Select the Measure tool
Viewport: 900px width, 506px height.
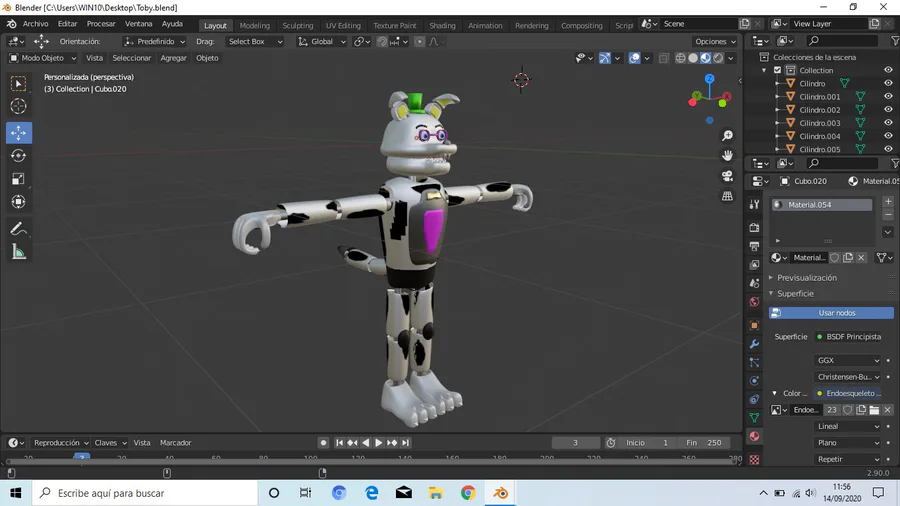click(18, 252)
